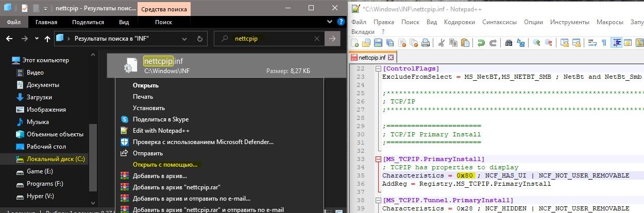Open Replace icon in Notepad++ toolbar
644x213 pixels.
coord(521,43)
